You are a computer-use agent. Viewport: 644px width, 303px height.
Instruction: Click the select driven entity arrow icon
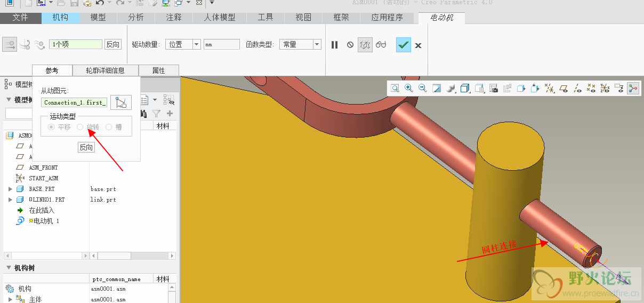point(121,102)
